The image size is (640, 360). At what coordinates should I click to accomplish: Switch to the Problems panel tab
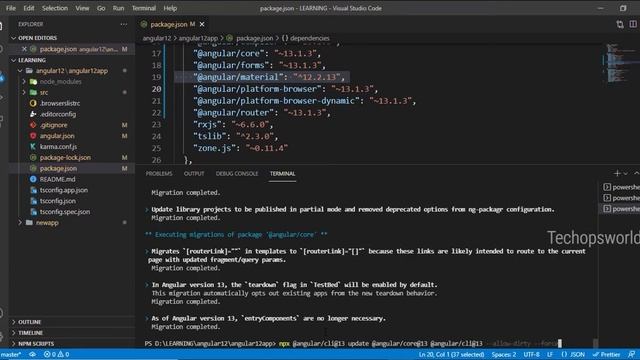point(159,174)
